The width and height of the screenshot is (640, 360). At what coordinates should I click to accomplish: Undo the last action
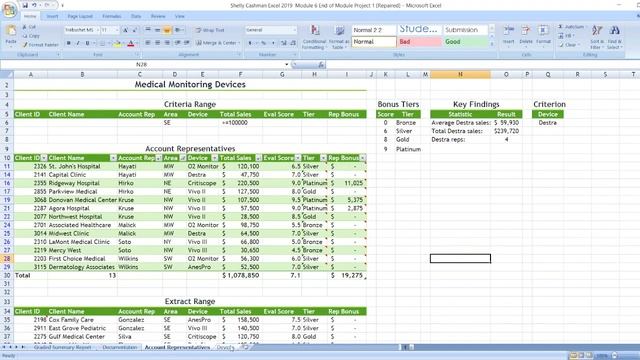(34, 5)
